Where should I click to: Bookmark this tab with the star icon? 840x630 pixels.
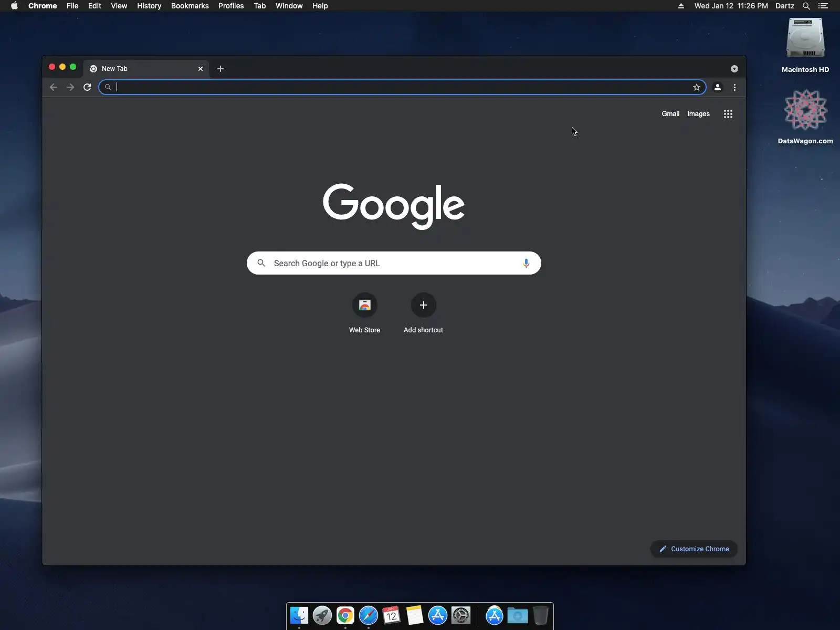pos(697,87)
